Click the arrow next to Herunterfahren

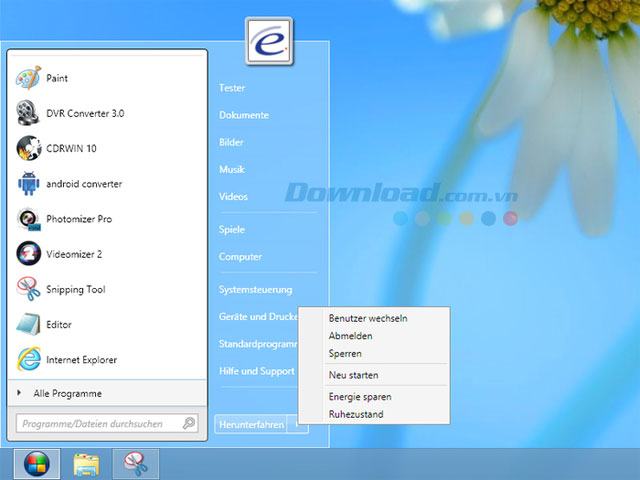(x=297, y=424)
